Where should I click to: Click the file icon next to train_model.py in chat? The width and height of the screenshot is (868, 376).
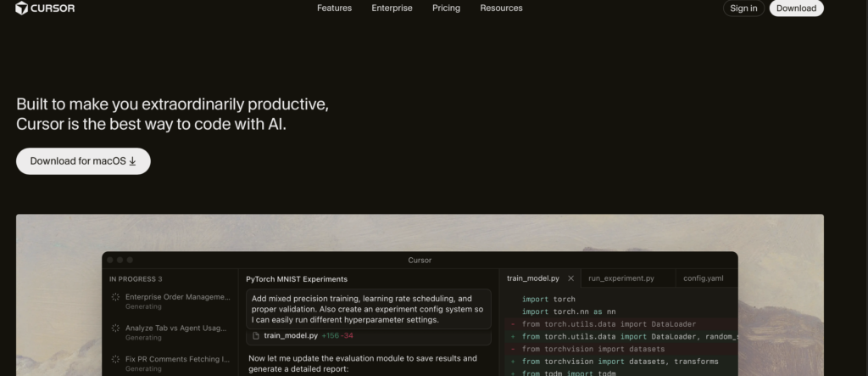[256, 336]
